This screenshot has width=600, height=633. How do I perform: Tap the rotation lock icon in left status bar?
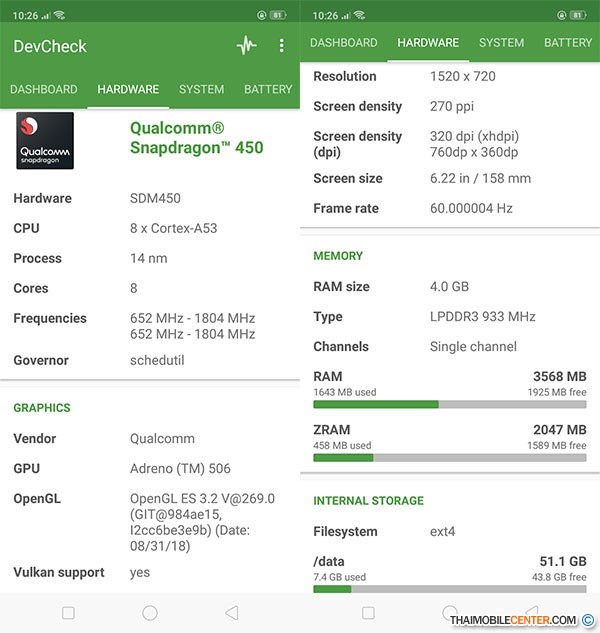[262, 15]
